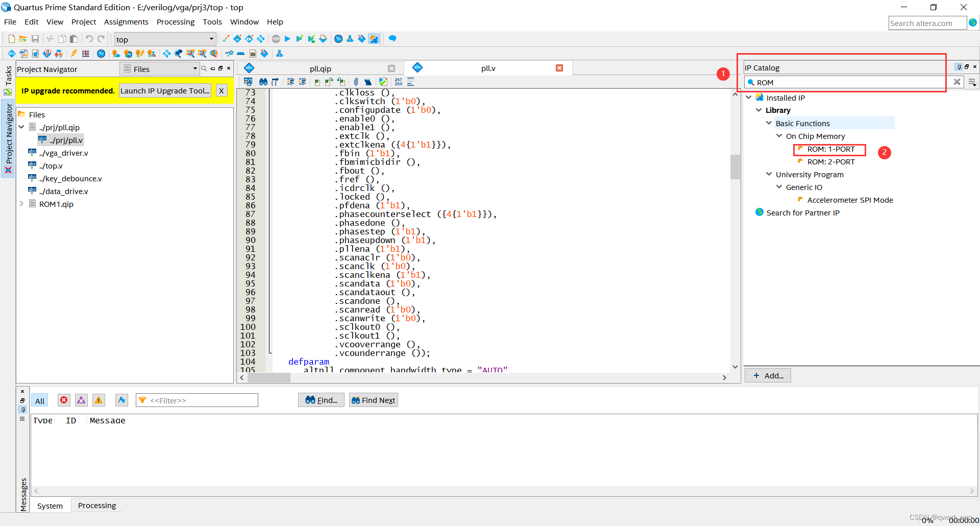The height and width of the screenshot is (526, 980).
Task: Click the Find... button in Messages
Action: (322, 400)
